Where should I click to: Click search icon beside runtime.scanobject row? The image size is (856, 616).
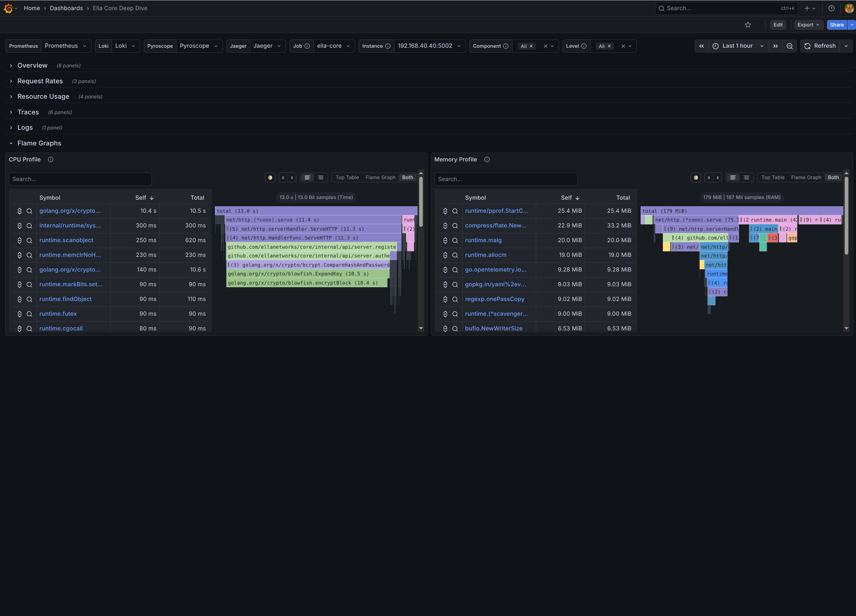click(29, 241)
